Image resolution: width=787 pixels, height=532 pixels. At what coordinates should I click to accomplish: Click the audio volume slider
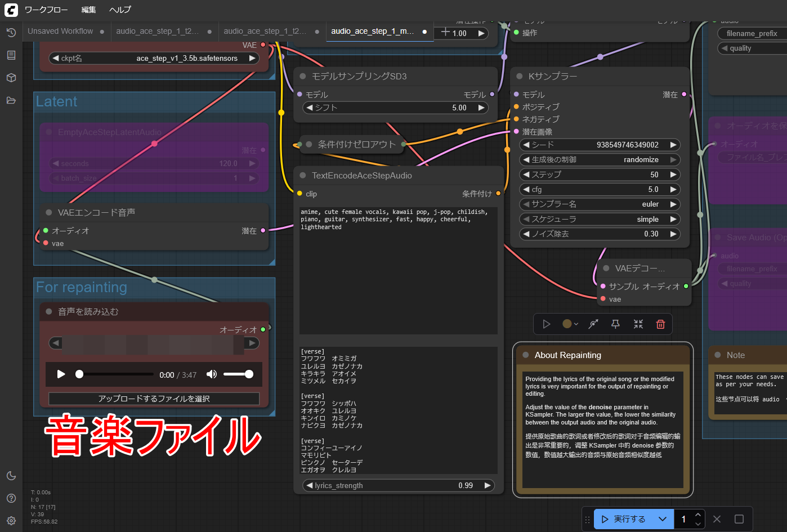(238, 374)
